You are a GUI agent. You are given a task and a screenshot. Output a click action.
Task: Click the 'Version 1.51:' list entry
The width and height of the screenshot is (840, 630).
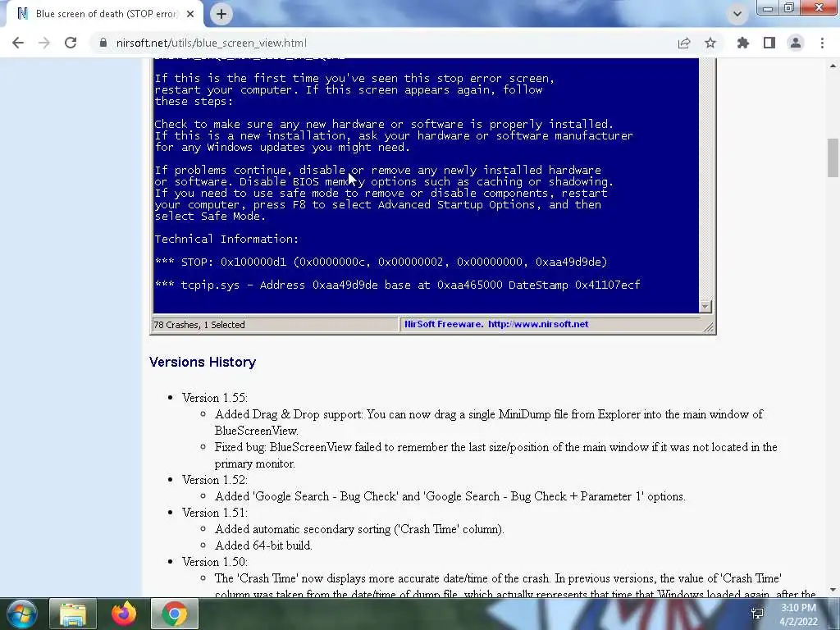click(x=214, y=513)
